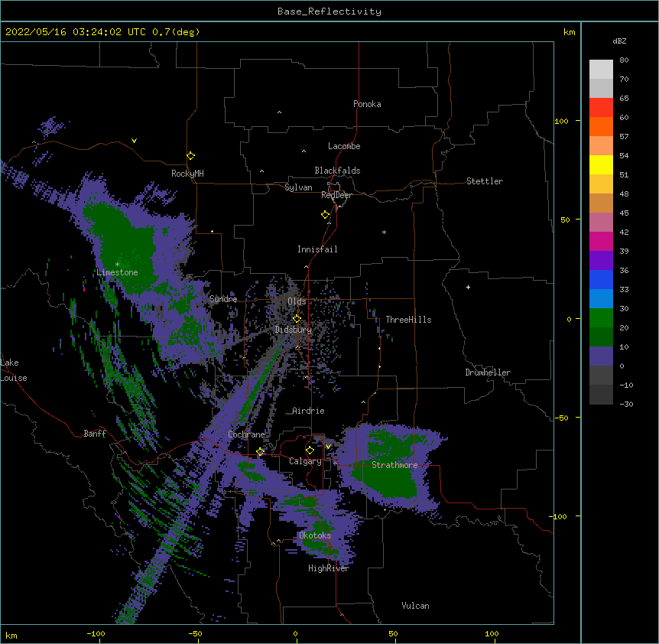
Task: Click the Didsbury label
Action: point(293,330)
